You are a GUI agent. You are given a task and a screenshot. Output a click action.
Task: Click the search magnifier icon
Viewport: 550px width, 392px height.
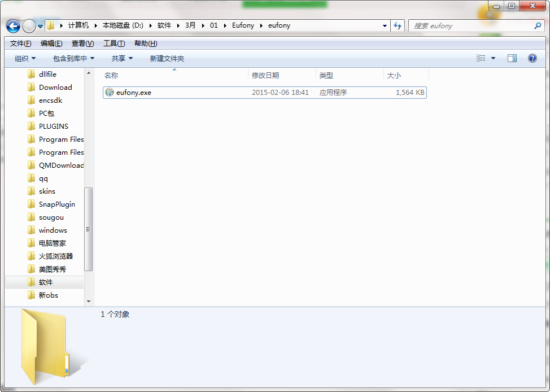[538, 25]
